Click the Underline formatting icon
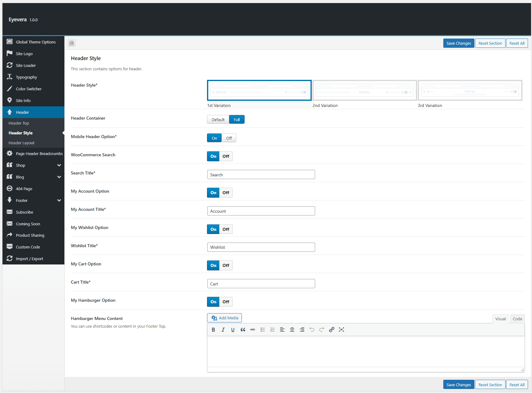 233,330
